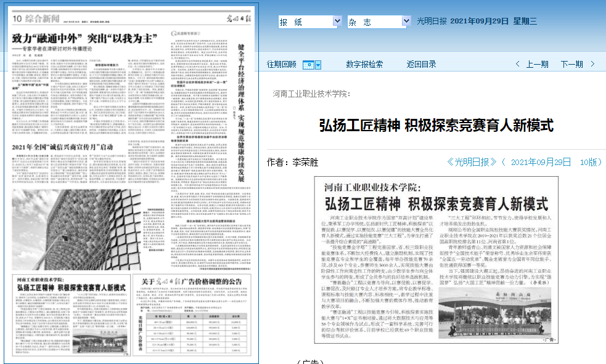Go to previous issue via 上一期
The height and width of the screenshot is (364, 606).
pos(537,64)
